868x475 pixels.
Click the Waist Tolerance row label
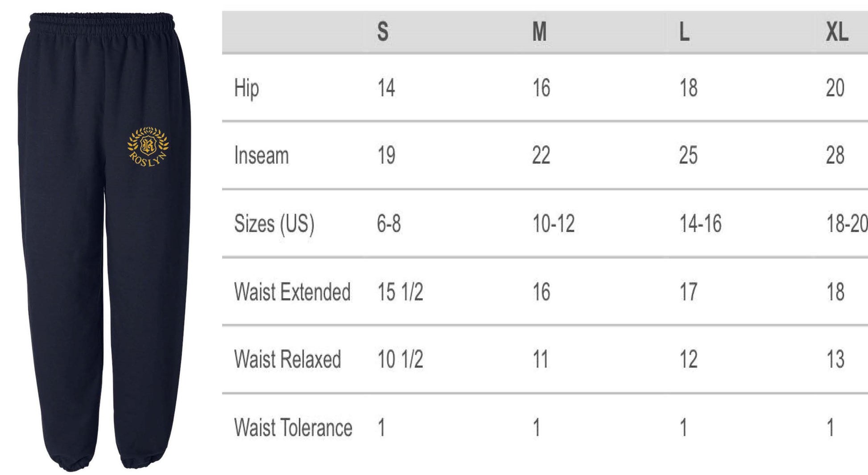(293, 428)
